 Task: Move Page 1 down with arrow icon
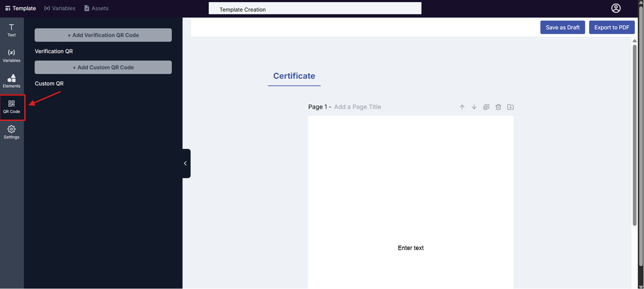pyautogui.click(x=474, y=107)
